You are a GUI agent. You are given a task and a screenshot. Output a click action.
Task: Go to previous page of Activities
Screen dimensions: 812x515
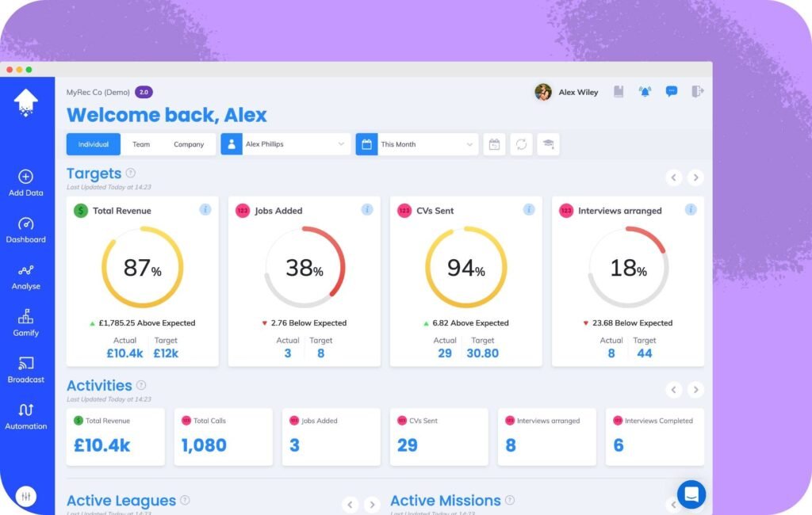point(674,389)
